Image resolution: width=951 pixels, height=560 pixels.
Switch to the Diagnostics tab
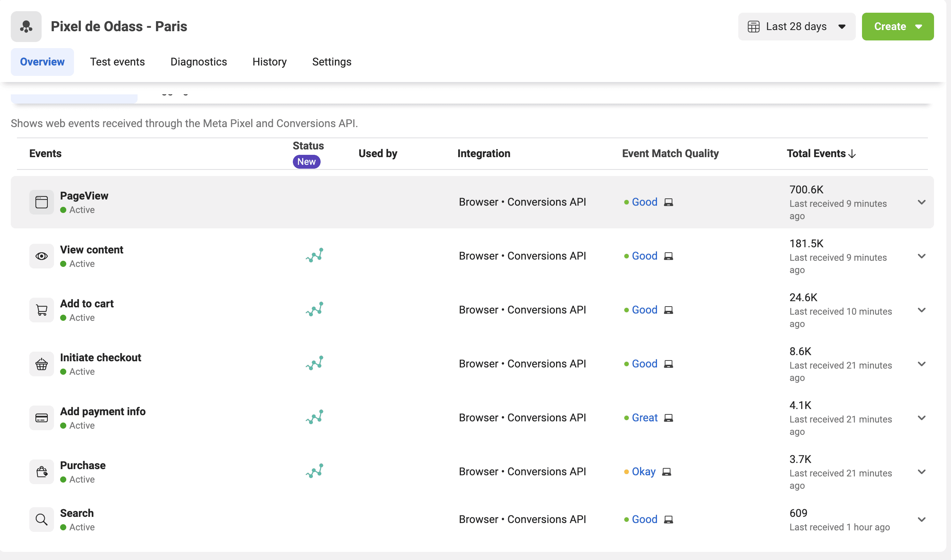(x=199, y=62)
